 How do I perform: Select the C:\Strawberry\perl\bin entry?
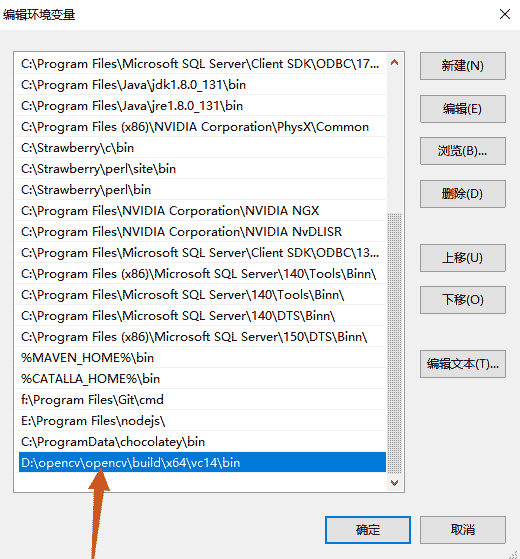[200, 190]
